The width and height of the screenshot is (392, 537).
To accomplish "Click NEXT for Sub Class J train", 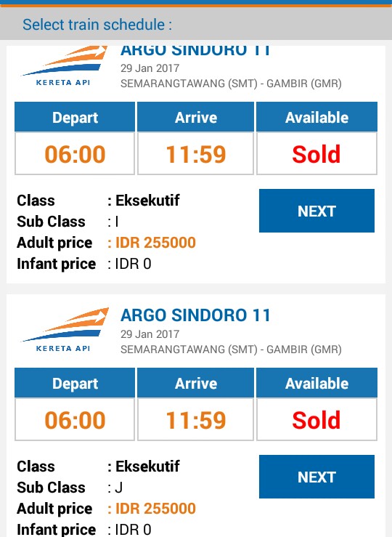I will 317,477.
